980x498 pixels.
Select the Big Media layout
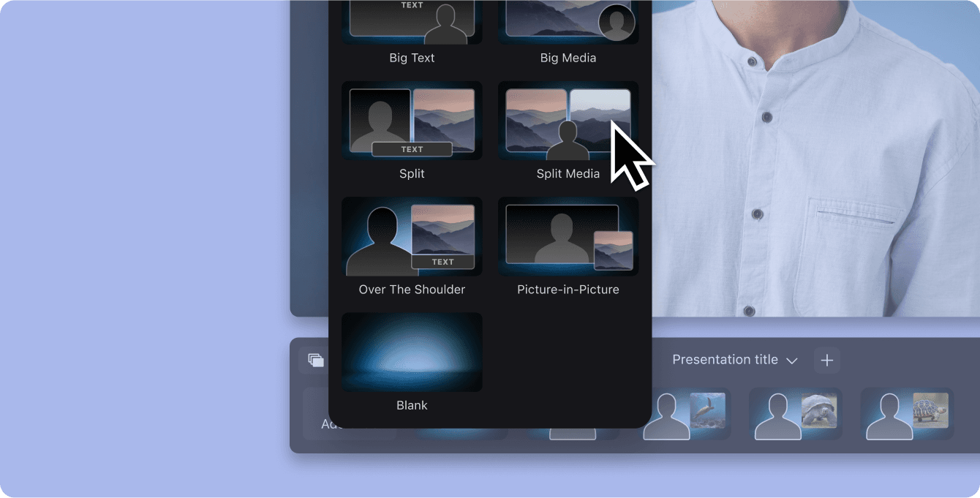pyautogui.click(x=568, y=22)
